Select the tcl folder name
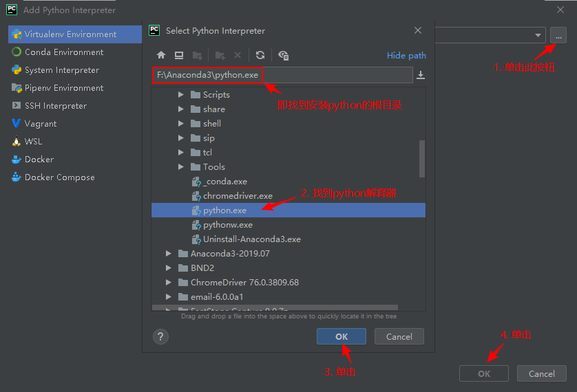The image size is (577, 392). click(x=207, y=153)
